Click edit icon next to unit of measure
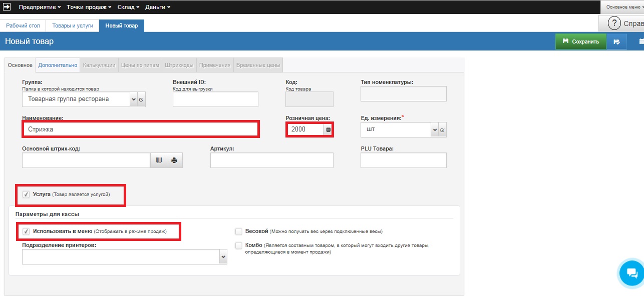Image resolution: width=644 pixels, height=306 pixels. 442,130
